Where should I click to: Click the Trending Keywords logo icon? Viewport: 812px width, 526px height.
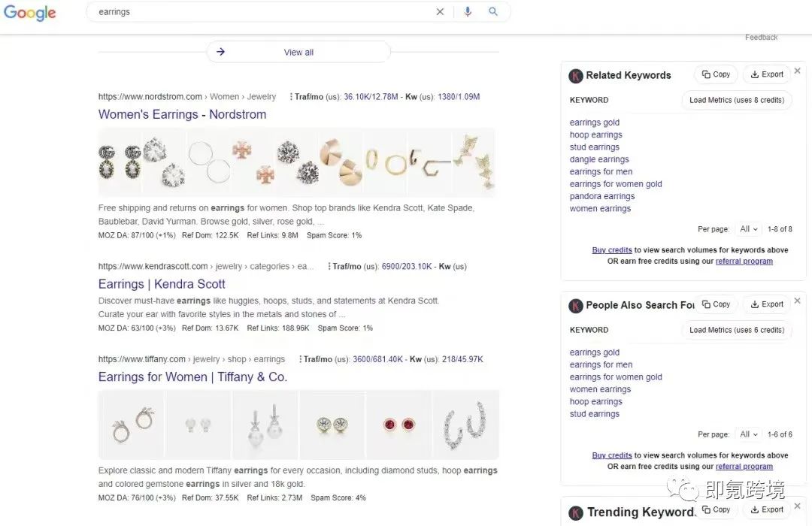576,512
